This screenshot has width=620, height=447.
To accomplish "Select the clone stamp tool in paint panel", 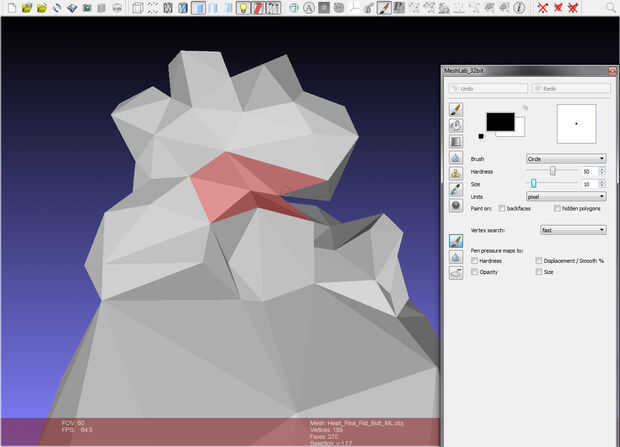I will point(456,173).
